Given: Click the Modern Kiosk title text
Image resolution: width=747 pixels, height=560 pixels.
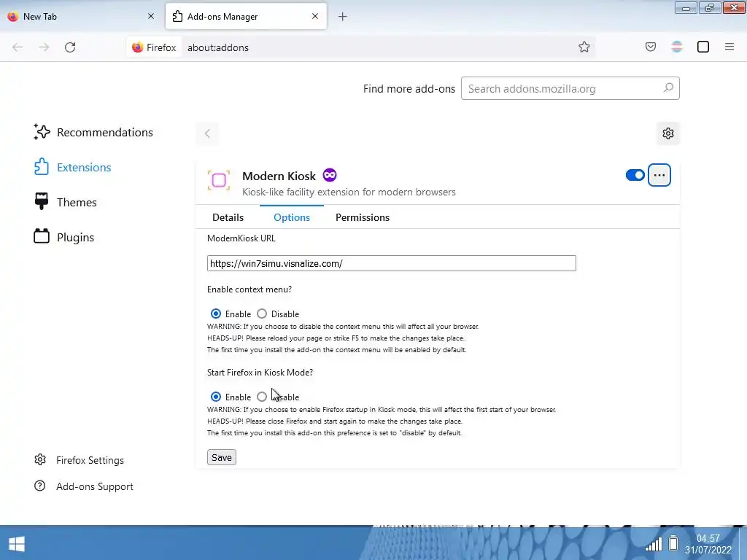Looking at the screenshot, I should (279, 176).
